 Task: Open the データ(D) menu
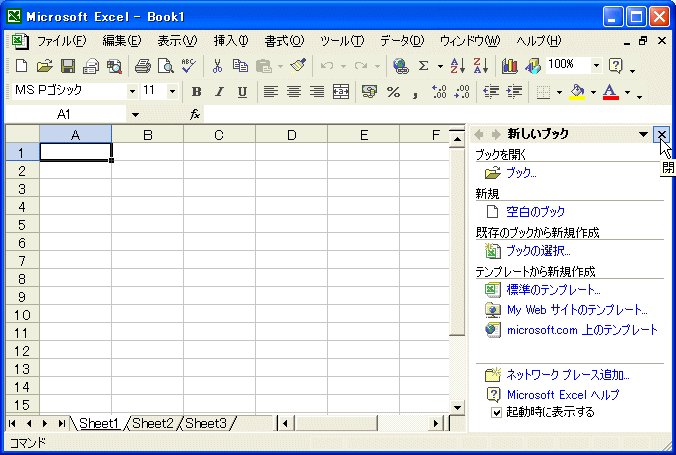coord(402,41)
